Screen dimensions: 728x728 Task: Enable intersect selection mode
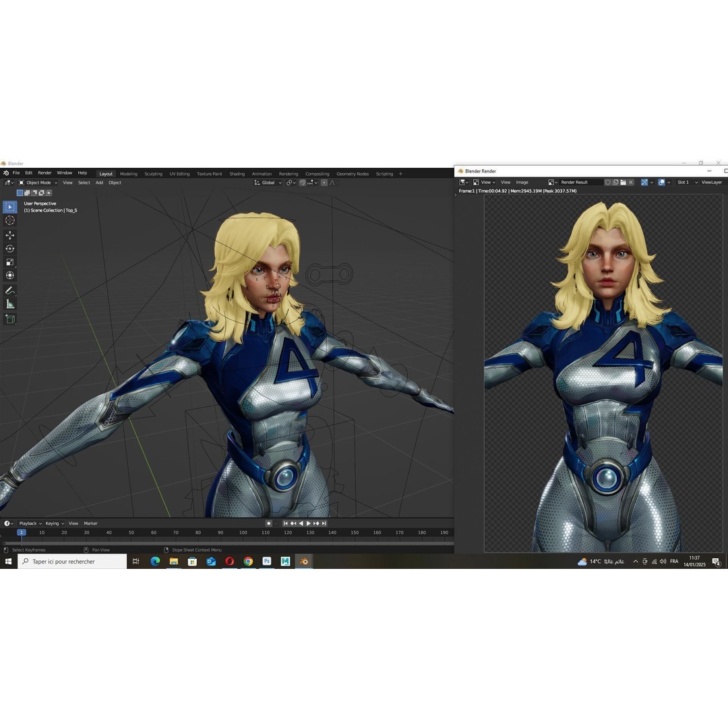(49, 193)
